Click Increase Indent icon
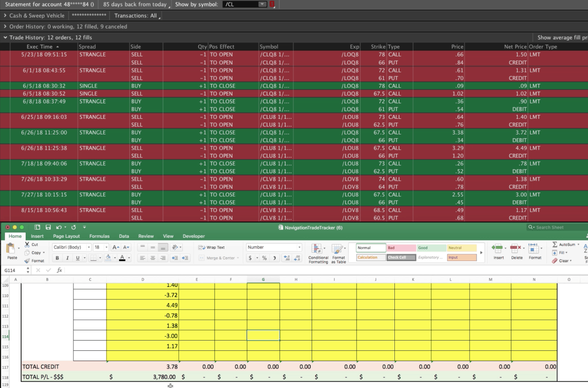This screenshot has width=588, height=388. tap(185, 258)
